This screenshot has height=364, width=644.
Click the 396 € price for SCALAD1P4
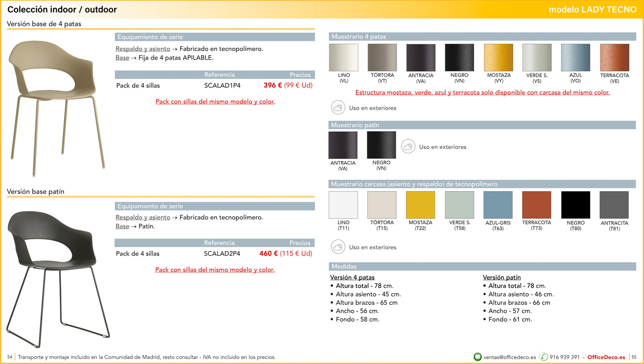pos(273,85)
